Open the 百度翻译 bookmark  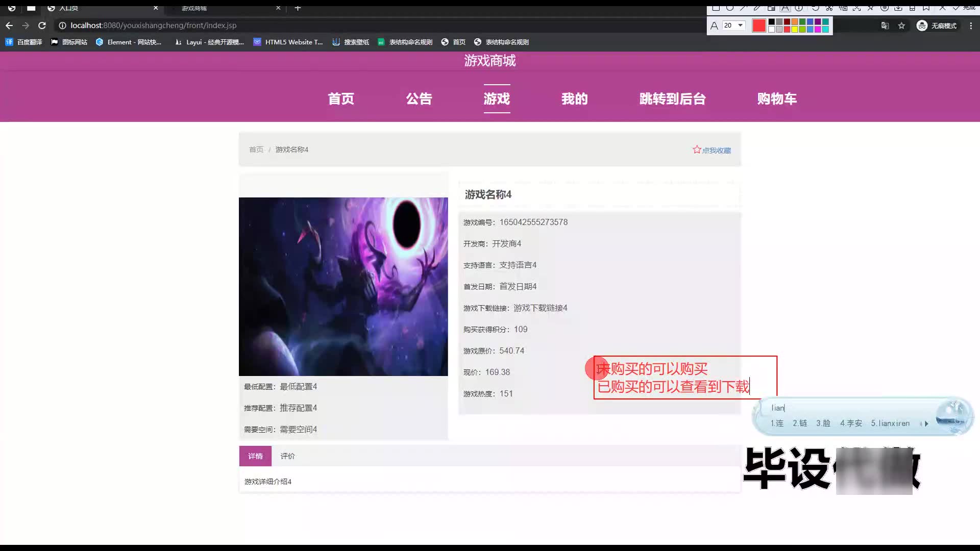click(23, 42)
